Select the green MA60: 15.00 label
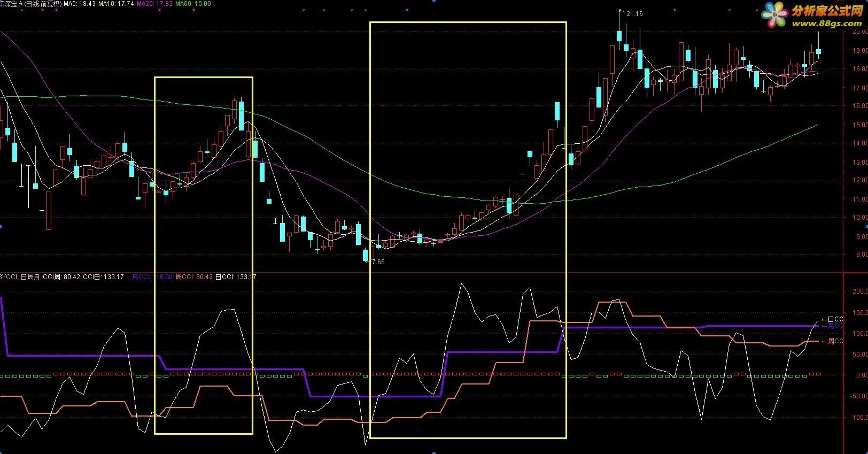 [193, 4]
